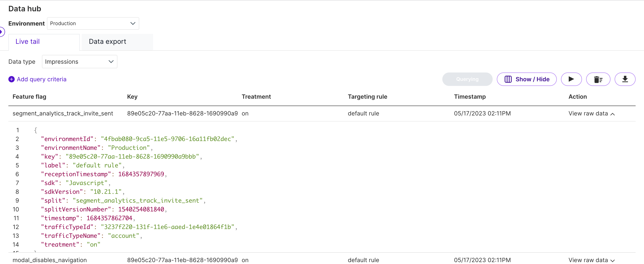Click the plus icon for query criteria
Viewport: 644px width, 264px height.
pos(12,79)
